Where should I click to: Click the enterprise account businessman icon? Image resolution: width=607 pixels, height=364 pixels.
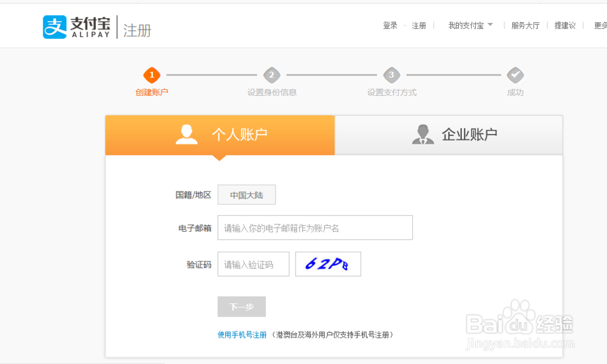coord(422,134)
